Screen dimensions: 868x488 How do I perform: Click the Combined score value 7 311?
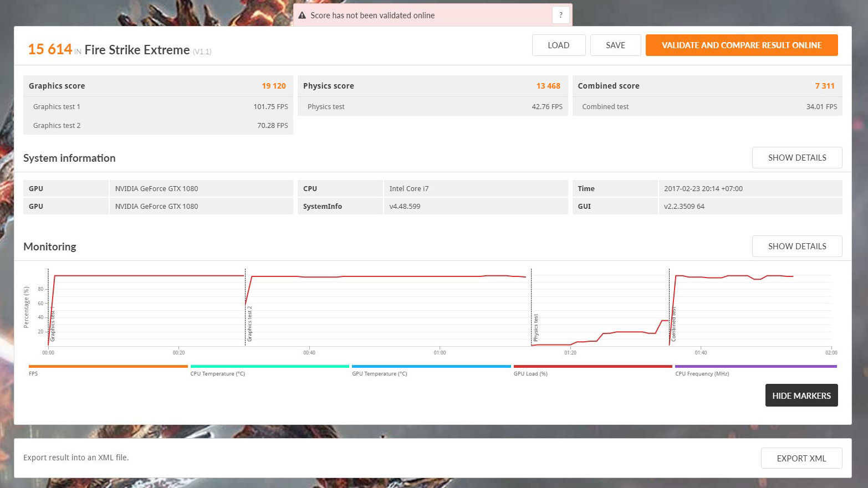point(824,86)
